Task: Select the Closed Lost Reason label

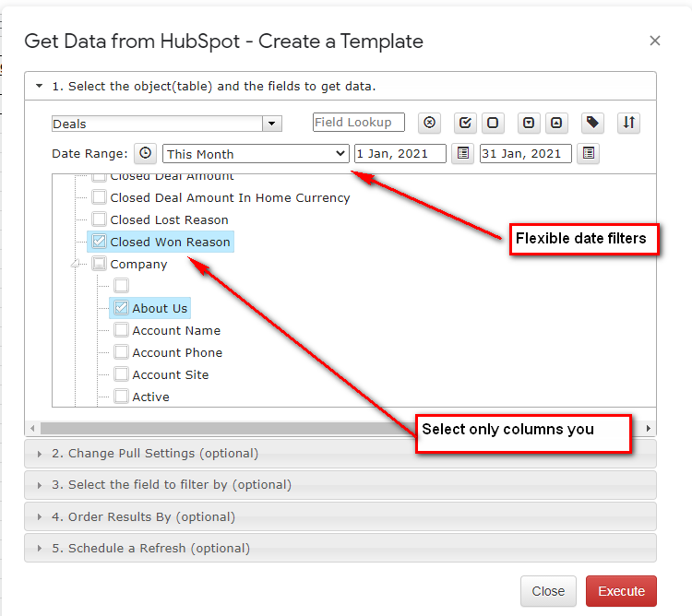Action: 169,219
